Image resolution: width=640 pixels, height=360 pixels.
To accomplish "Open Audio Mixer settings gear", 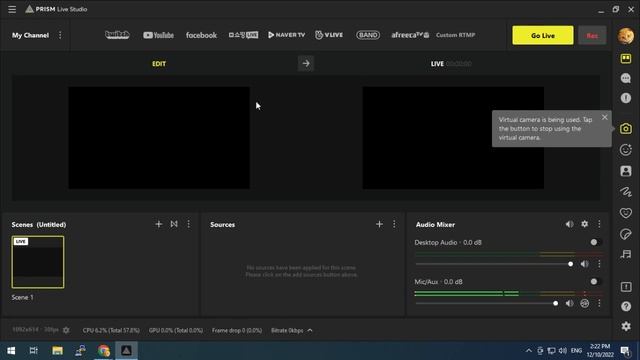I will pos(584,224).
